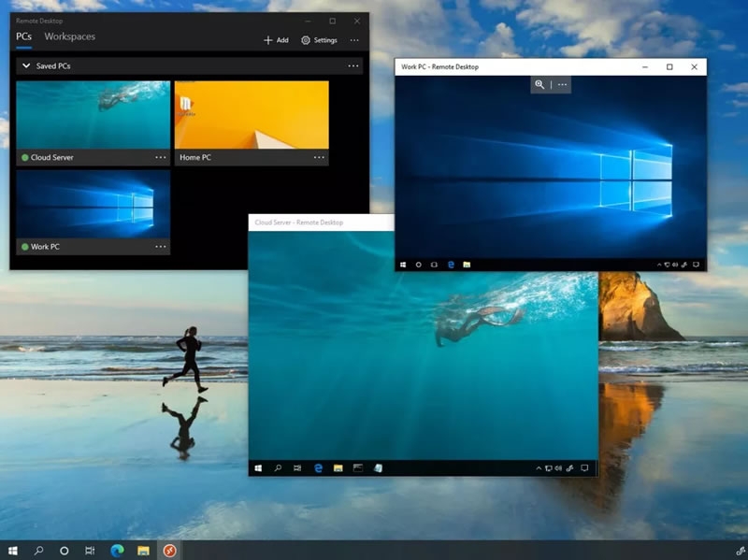This screenshot has height=560, width=748.
Task: Select the PCs tab
Action: pos(25,36)
